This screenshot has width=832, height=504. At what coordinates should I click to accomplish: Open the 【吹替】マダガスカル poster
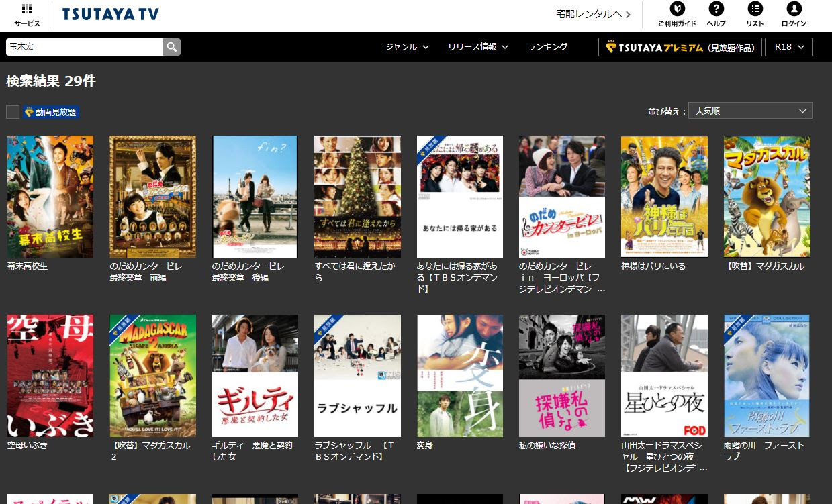(x=767, y=197)
